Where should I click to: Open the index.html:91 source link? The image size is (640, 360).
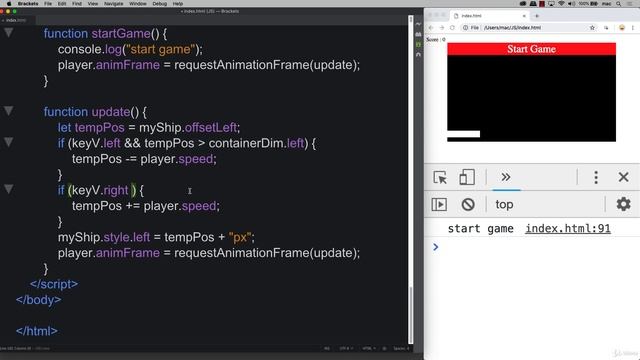coord(568,228)
